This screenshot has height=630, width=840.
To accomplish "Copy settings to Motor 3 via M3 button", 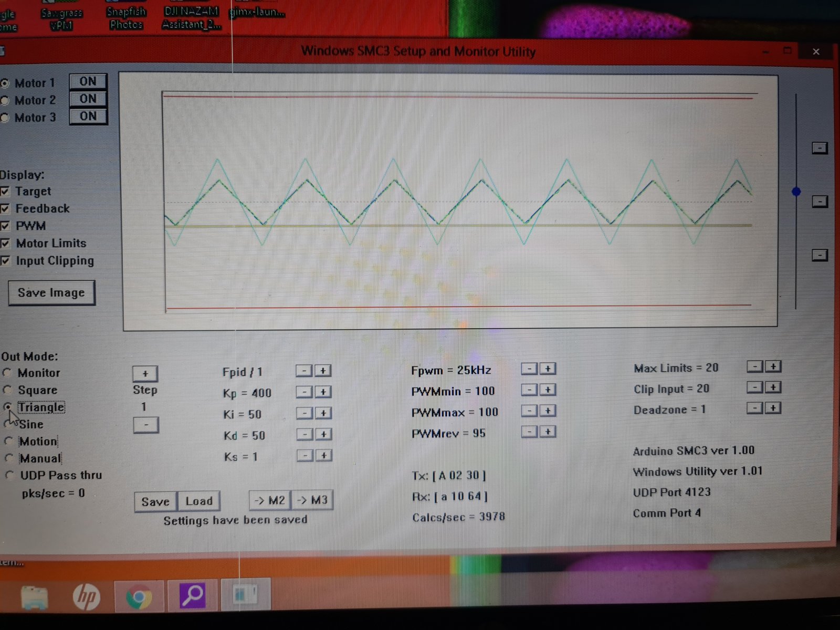I will pyautogui.click(x=313, y=500).
